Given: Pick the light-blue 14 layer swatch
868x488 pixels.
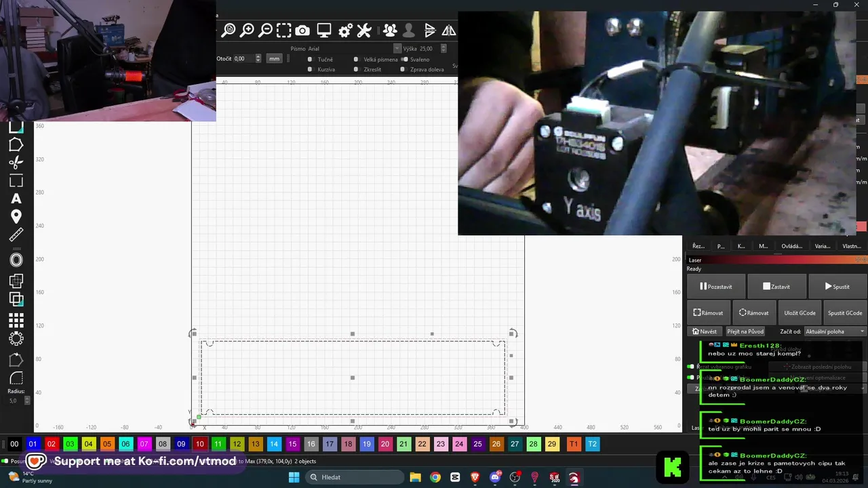Looking at the screenshot, I should click(273, 444).
